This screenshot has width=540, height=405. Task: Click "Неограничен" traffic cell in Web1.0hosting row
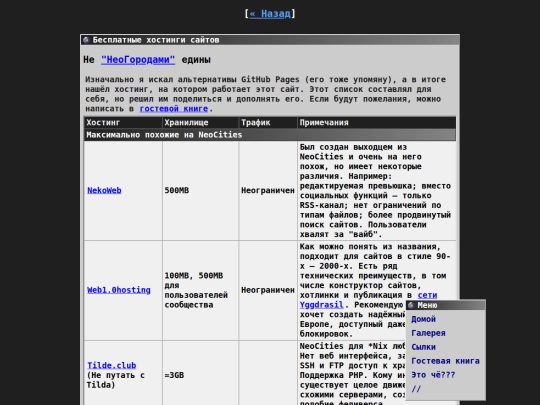tap(268, 290)
